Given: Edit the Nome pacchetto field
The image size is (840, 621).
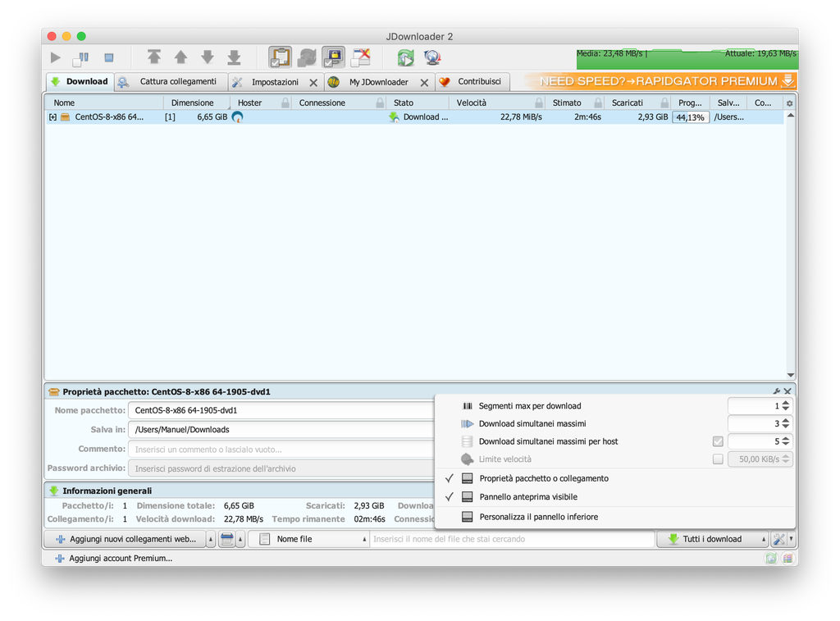Looking at the screenshot, I should [x=281, y=410].
